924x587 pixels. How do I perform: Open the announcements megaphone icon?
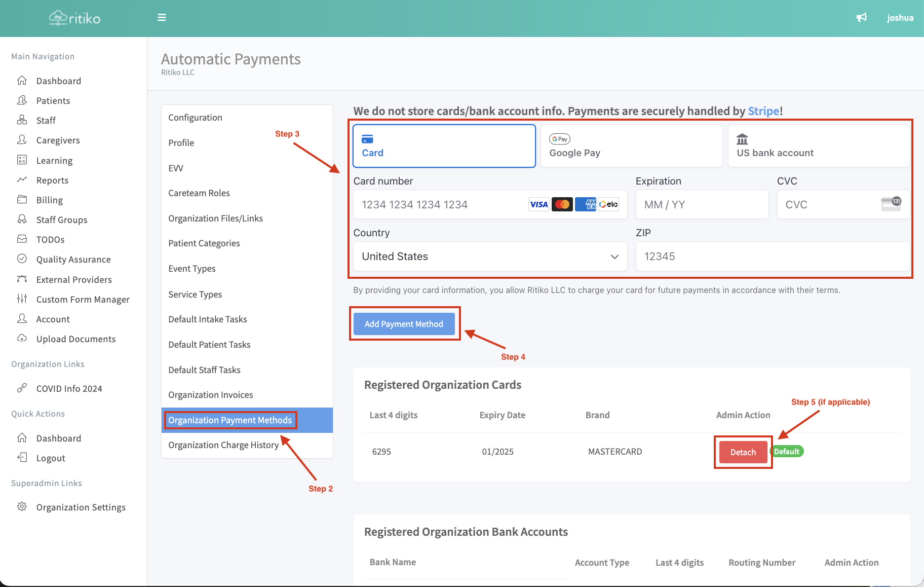click(x=861, y=18)
